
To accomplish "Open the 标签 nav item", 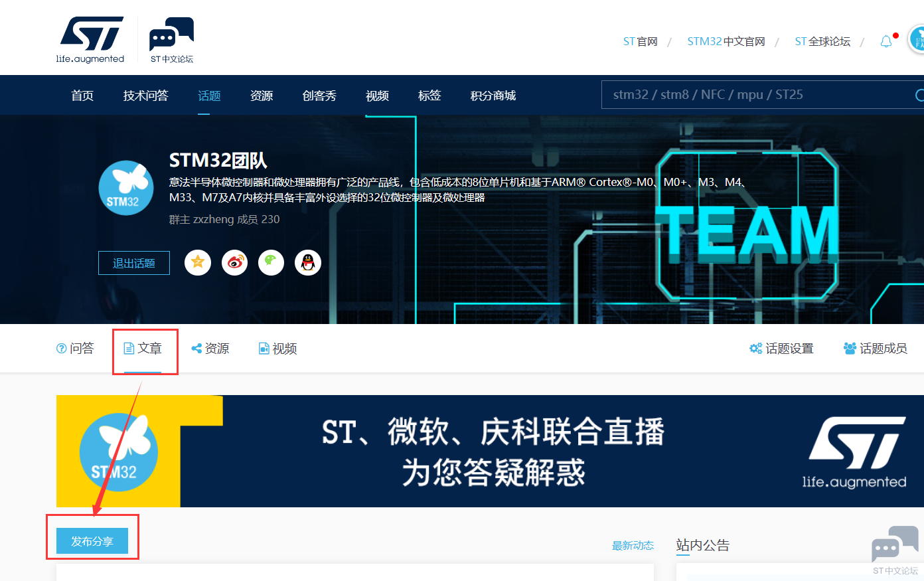I will 429,96.
